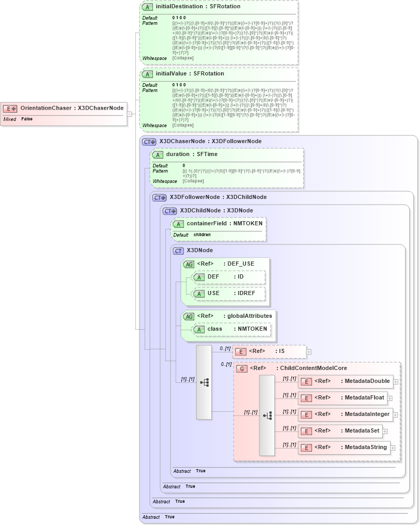This screenshot has width=420, height=525.
Task: Select the 'MetadataFloat' reference label
Action: 364,398
